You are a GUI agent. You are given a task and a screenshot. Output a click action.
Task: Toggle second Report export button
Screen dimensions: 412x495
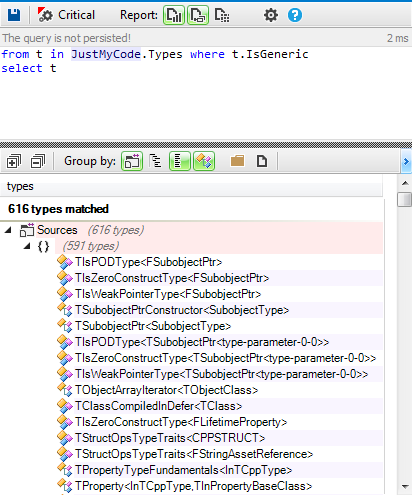(198, 15)
